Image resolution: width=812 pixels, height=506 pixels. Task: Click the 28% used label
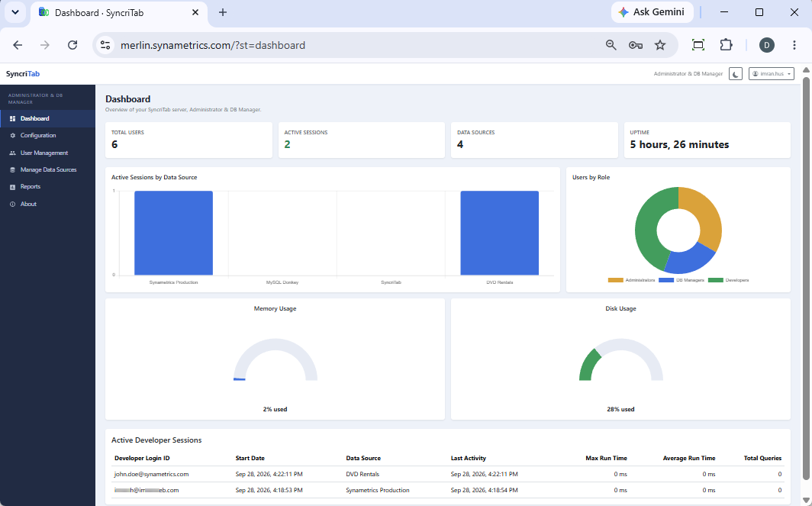tap(620, 409)
